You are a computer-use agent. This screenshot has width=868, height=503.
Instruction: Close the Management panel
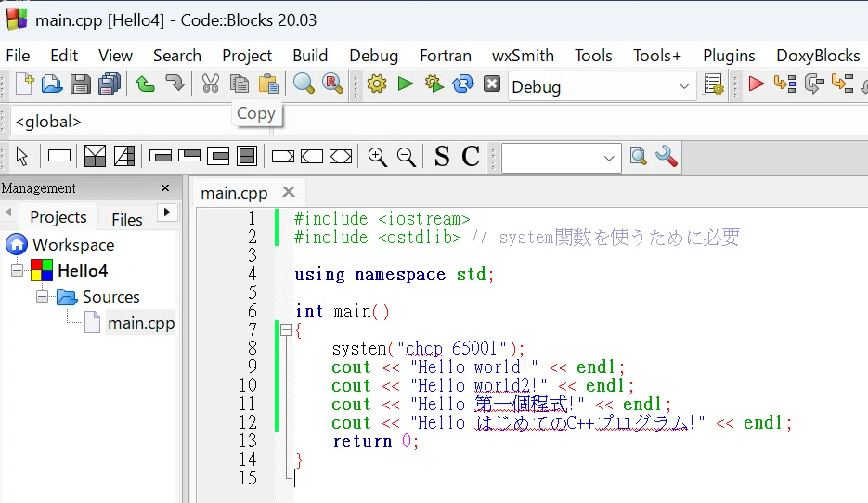click(x=165, y=188)
